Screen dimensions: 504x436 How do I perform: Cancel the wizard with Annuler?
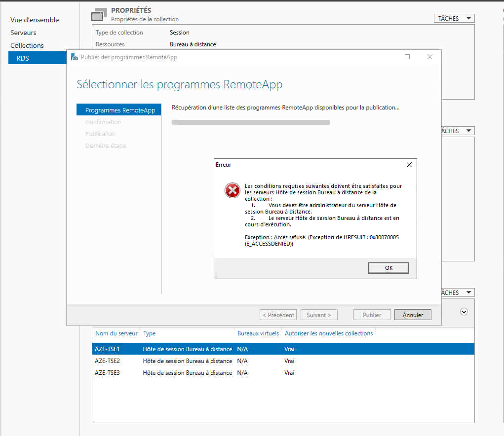click(x=413, y=315)
